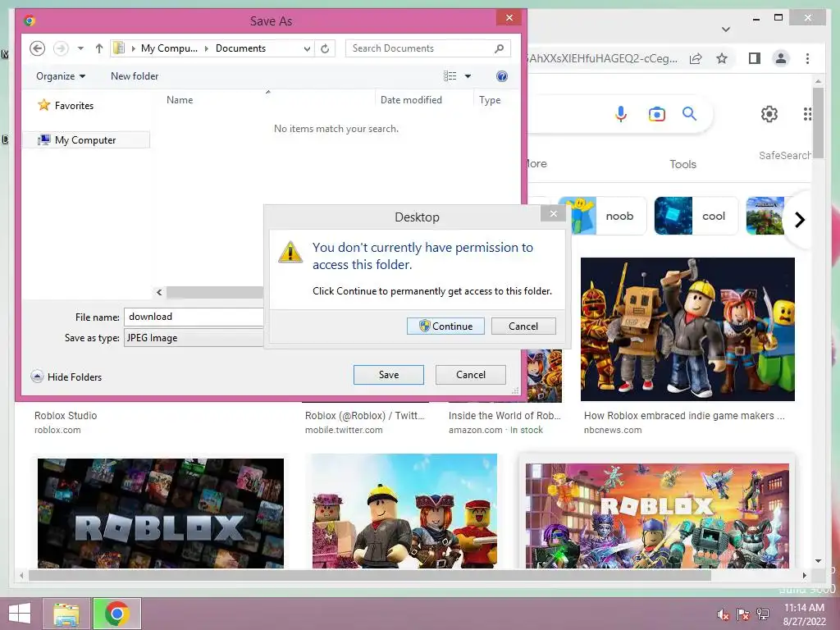Open colorful ROBLOX city art thumbnail
This screenshot has height=630, width=840.
coord(657,515)
